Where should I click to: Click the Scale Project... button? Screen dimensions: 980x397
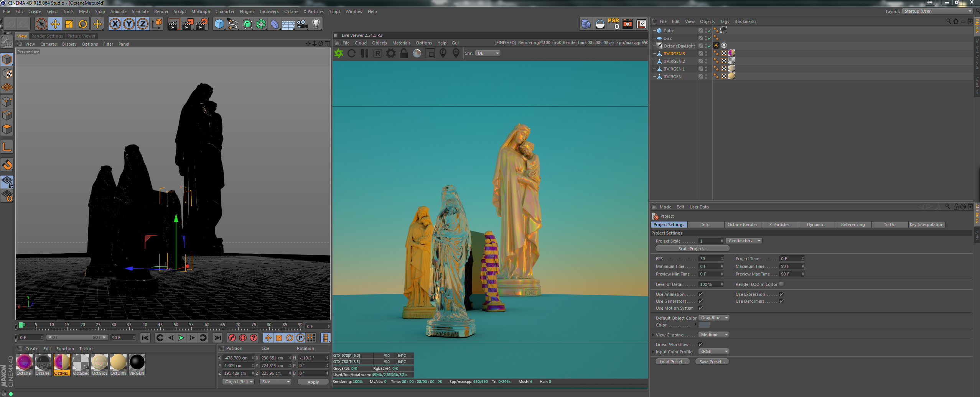click(x=692, y=249)
